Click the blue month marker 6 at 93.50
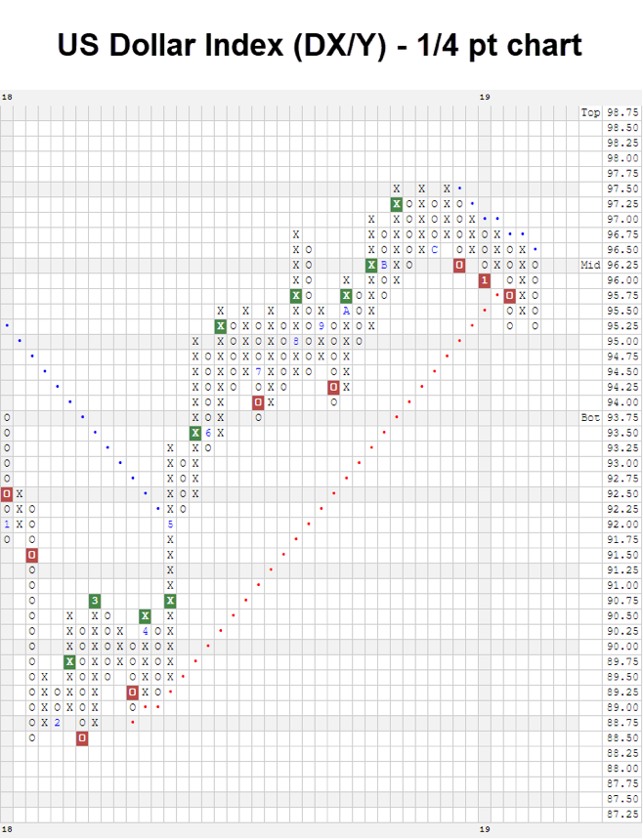This screenshot has height=840, width=643. (x=208, y=433)
